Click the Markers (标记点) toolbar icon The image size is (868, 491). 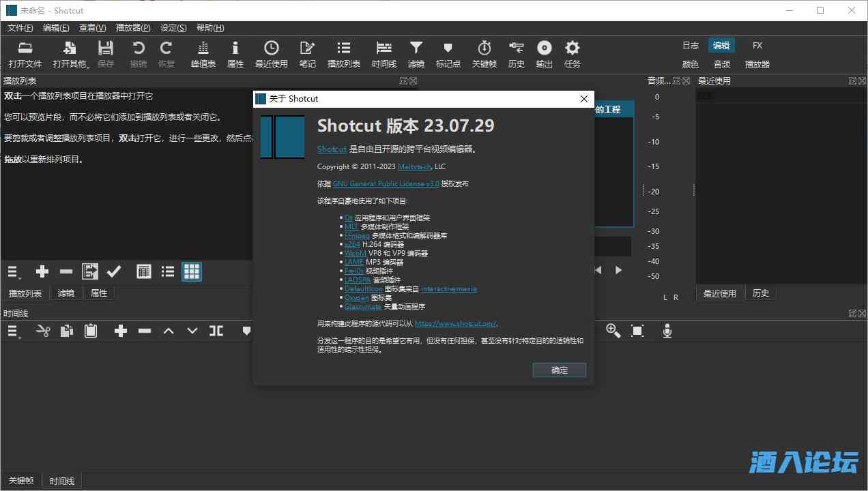pyautogui.click(x=448, y=54)
